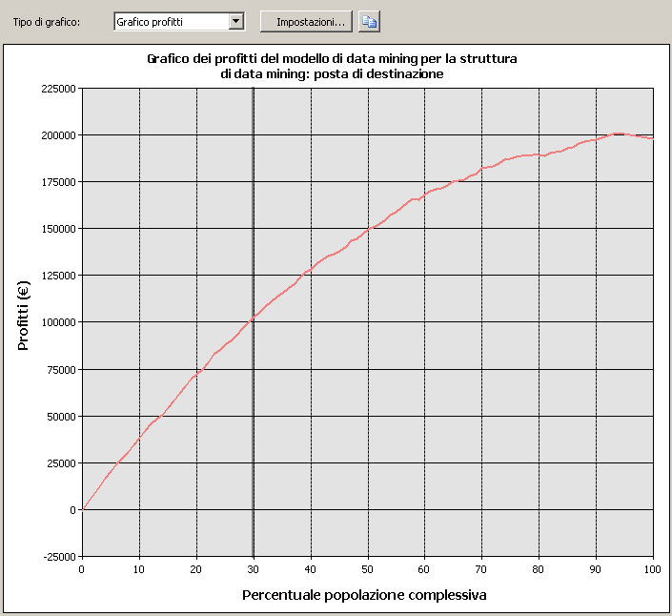Click the 100 tick label on X-axis

pos(653,569)
